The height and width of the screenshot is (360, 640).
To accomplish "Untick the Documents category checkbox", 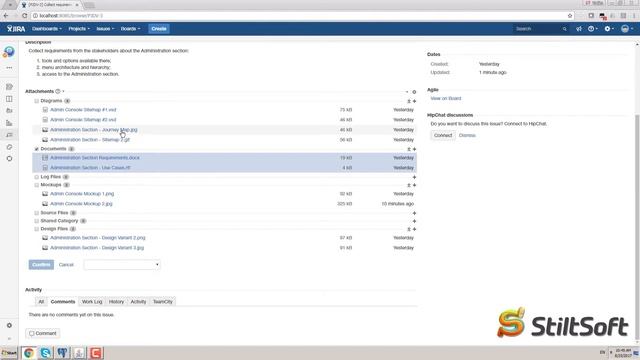I will click(36, 149).
